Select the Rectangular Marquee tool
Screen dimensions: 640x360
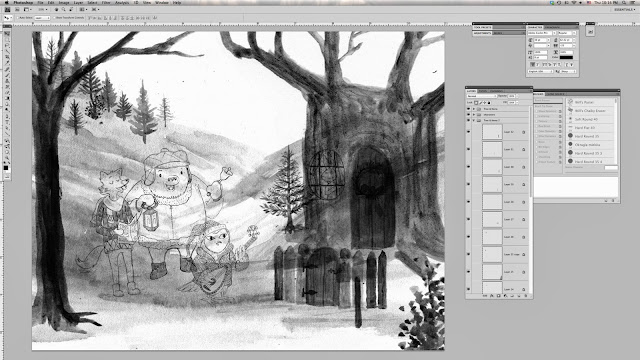(x=7, y=40)
